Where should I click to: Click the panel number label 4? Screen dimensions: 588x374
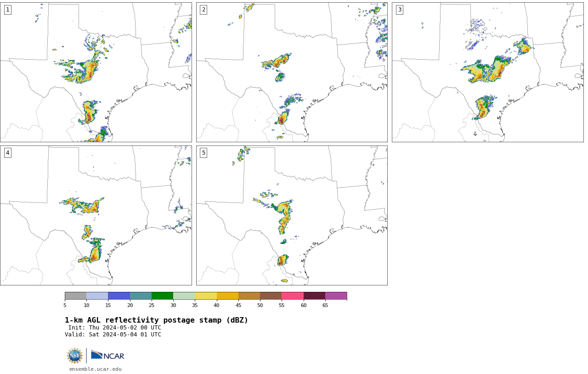[7, 153]
